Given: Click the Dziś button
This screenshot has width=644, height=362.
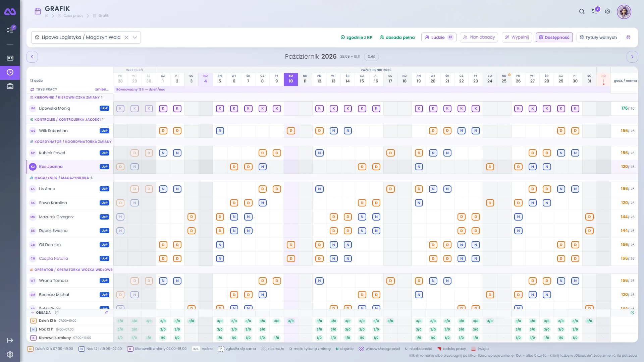Looking at the screenshot, I should click(371, 57).
